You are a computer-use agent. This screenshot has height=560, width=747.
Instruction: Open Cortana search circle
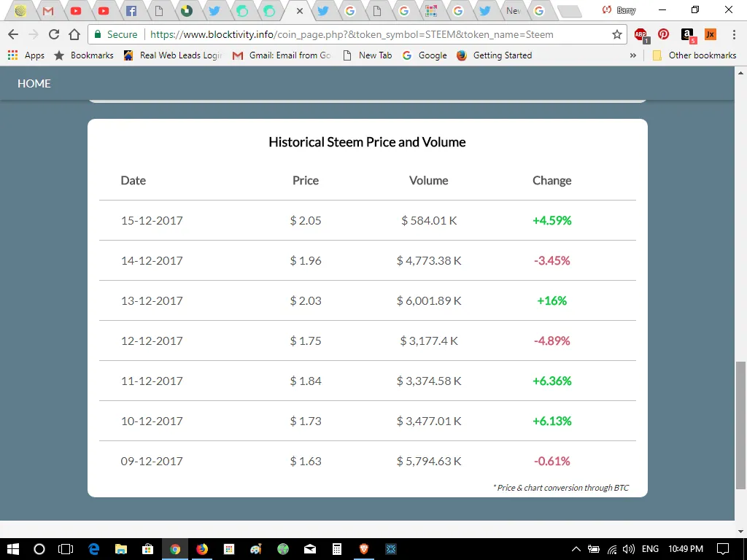point(39,549)
